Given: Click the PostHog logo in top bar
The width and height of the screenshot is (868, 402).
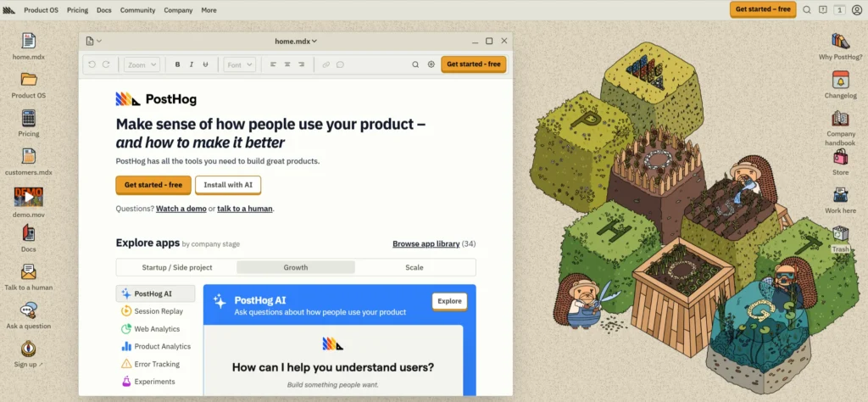Looking at the screenshot, I should 8,10.
